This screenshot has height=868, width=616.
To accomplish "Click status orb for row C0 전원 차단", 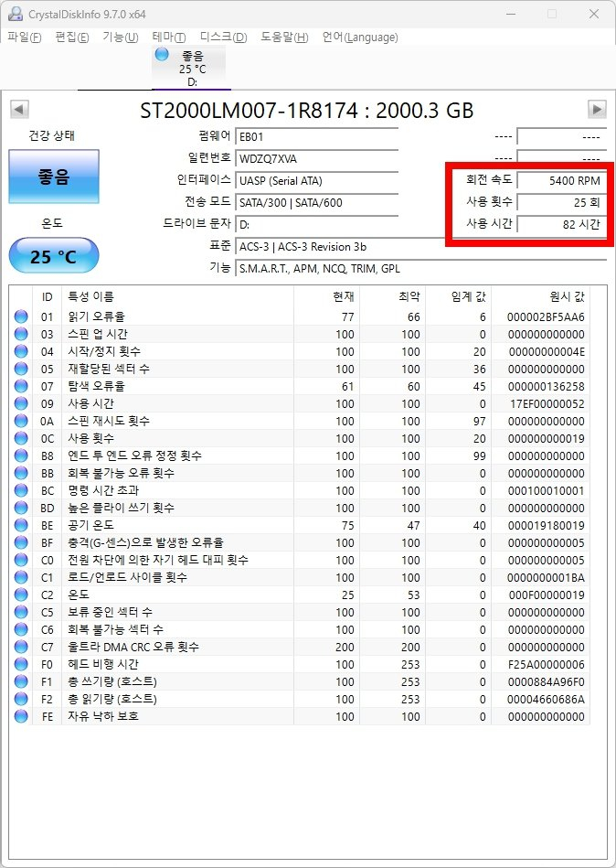I will [x=21, y=560].
